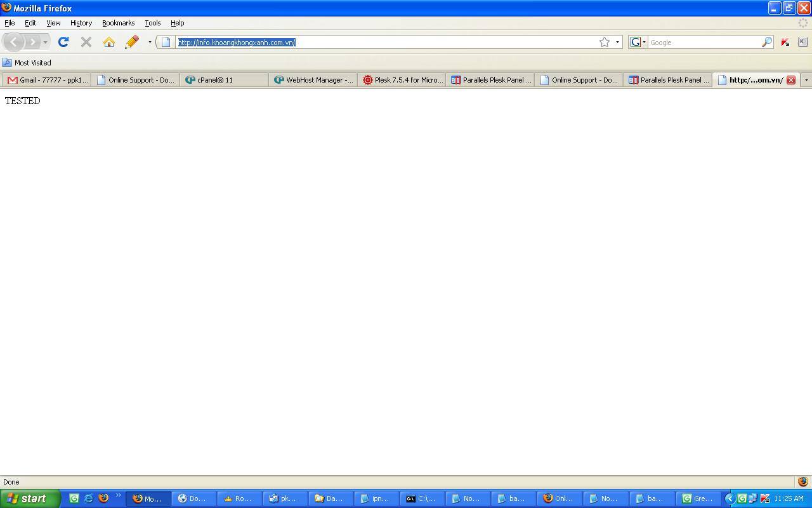
Task: Open the back/forward history dropdown arrow
Action: (45, 42)
